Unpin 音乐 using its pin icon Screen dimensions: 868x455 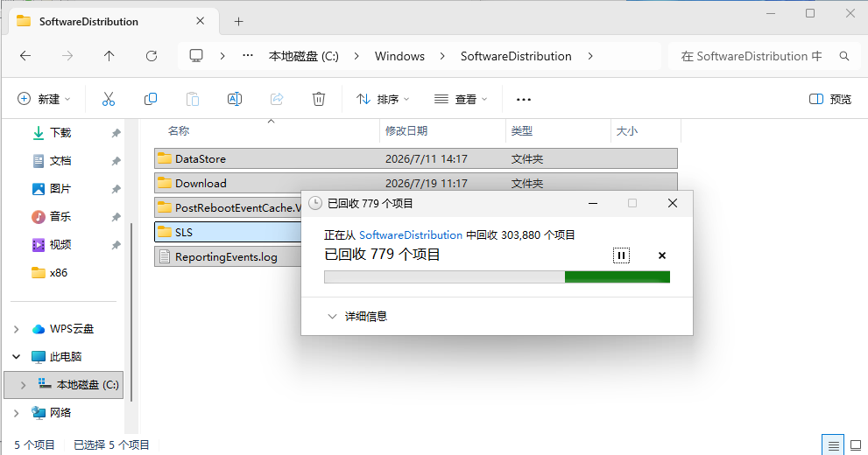click(x=116, y=217)
